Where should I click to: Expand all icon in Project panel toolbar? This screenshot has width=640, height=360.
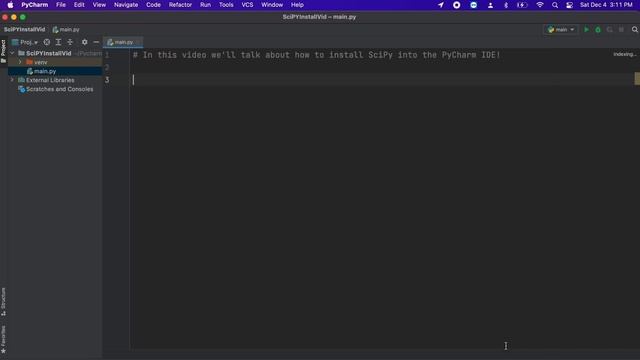[58, 42]
